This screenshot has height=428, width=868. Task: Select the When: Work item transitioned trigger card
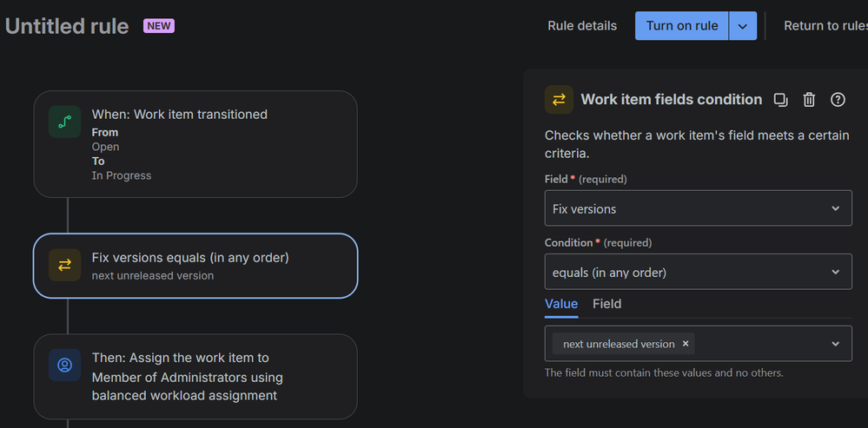pos(195,144)
